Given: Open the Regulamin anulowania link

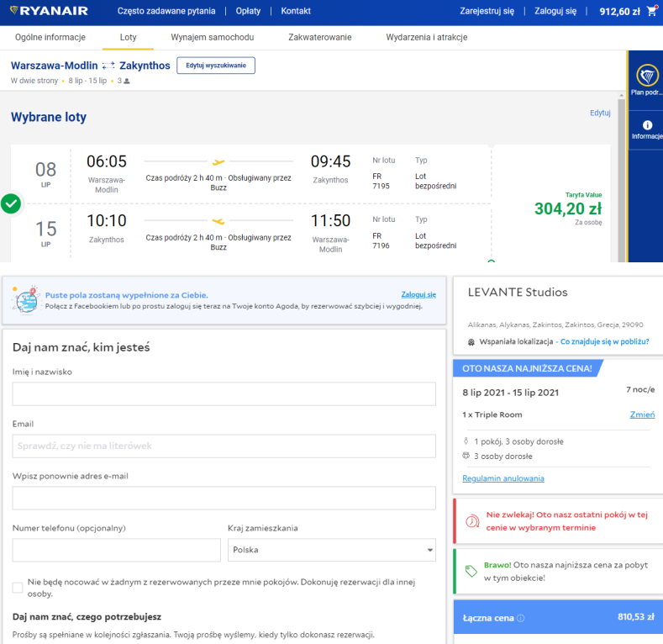Looking at the screenshot, I should click(x=503, y=478).
